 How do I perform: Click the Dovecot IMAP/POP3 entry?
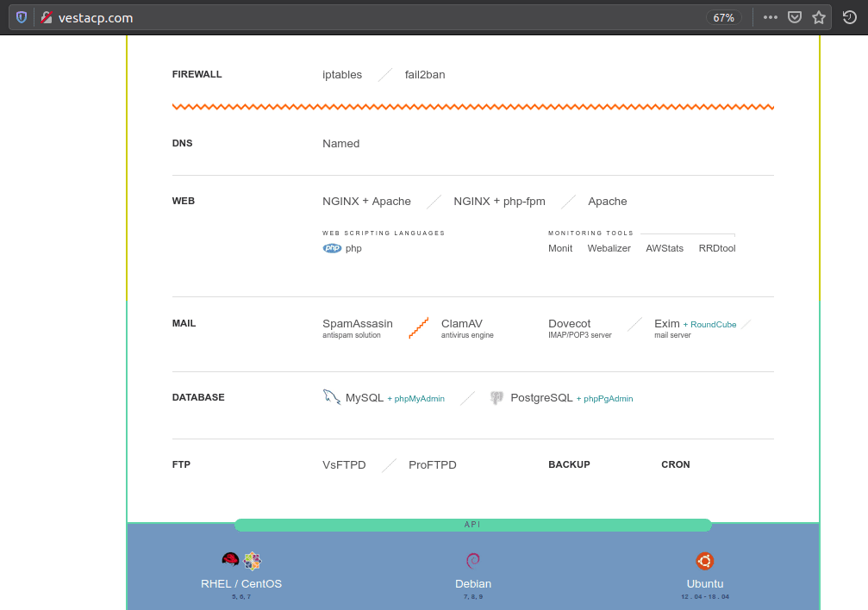click(579, 328)
